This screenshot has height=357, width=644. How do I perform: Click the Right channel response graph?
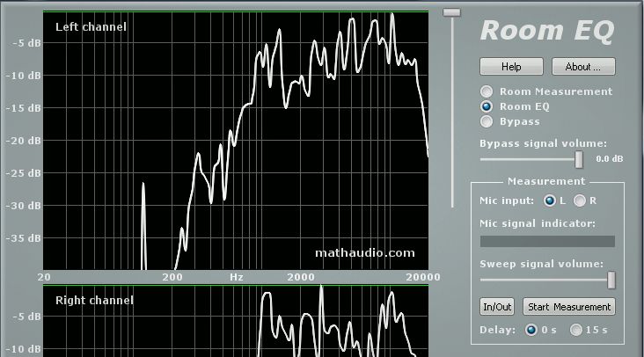click(x=236, y=321)
